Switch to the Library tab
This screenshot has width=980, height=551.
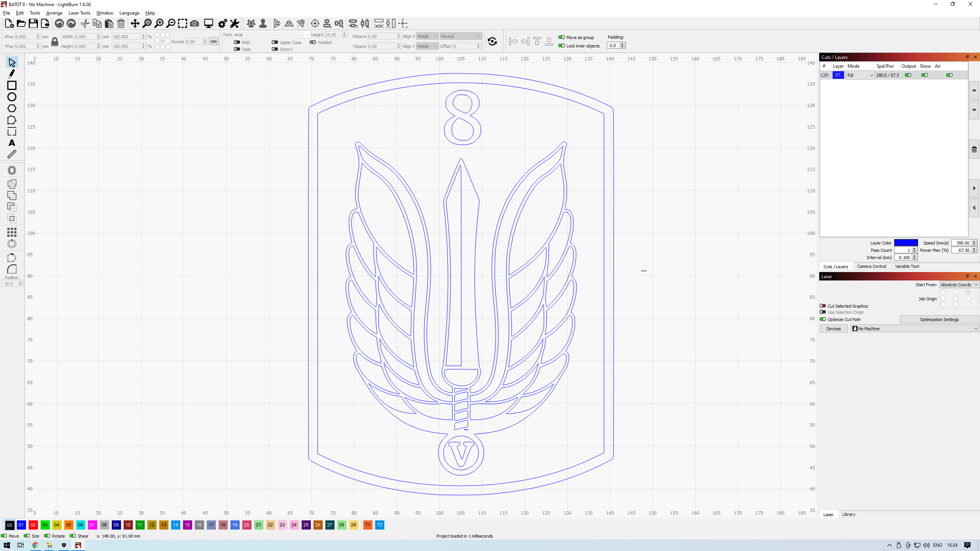849,515
